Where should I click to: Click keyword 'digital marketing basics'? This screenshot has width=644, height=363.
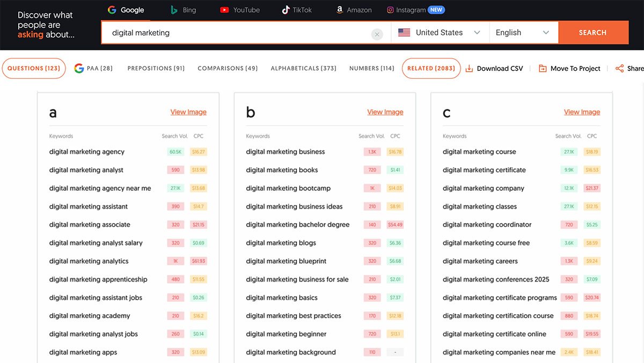pyautogui.click(x=282, y=298)
